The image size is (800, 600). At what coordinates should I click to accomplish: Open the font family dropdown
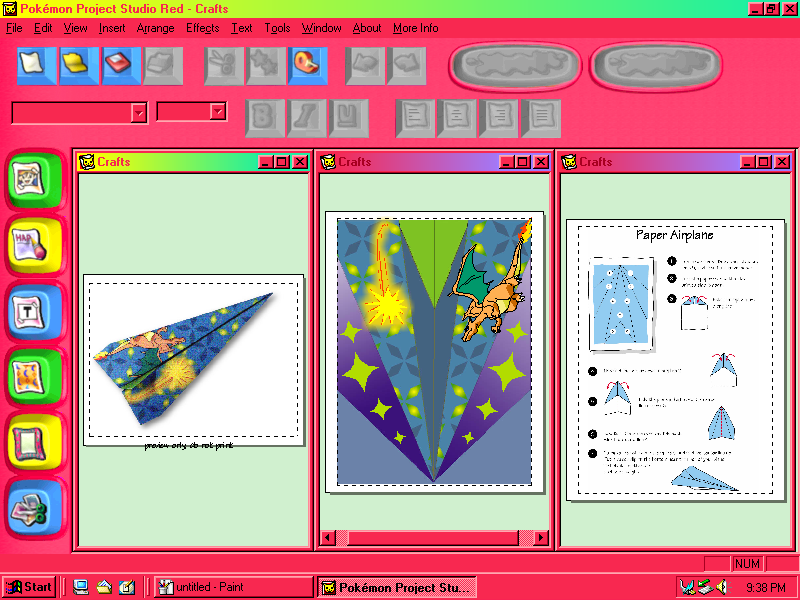pos(139,113)
